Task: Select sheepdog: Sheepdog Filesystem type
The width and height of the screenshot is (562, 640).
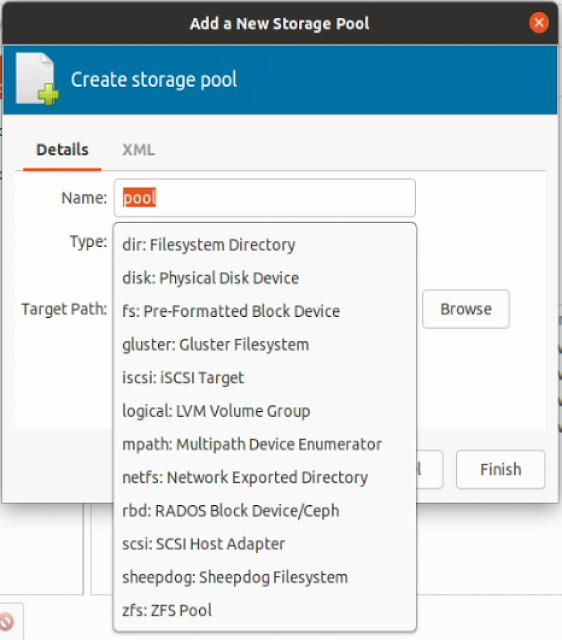Action: pos(264,577)
